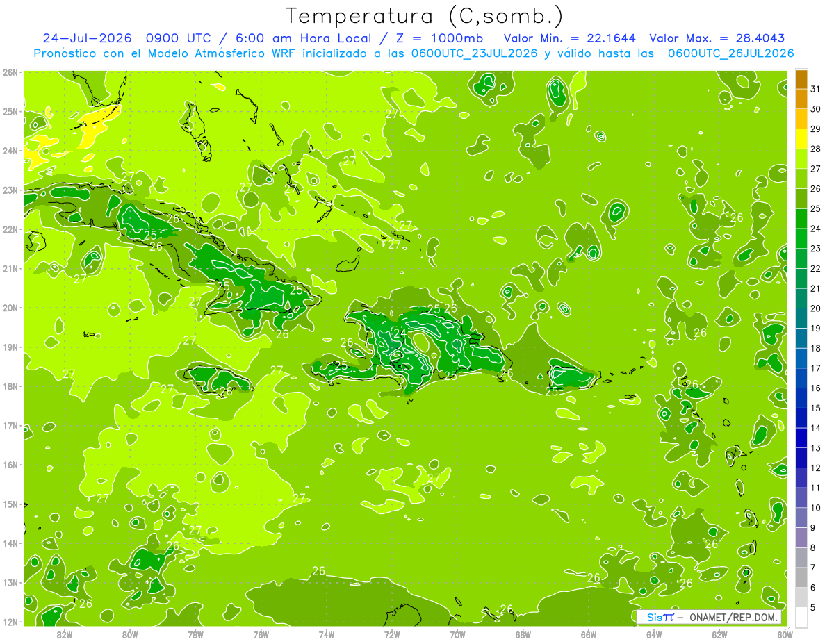The height and width of the screenshot is (644, 834).
Task: Click the '60W' longitude axis label
Action: pos(785,634)
